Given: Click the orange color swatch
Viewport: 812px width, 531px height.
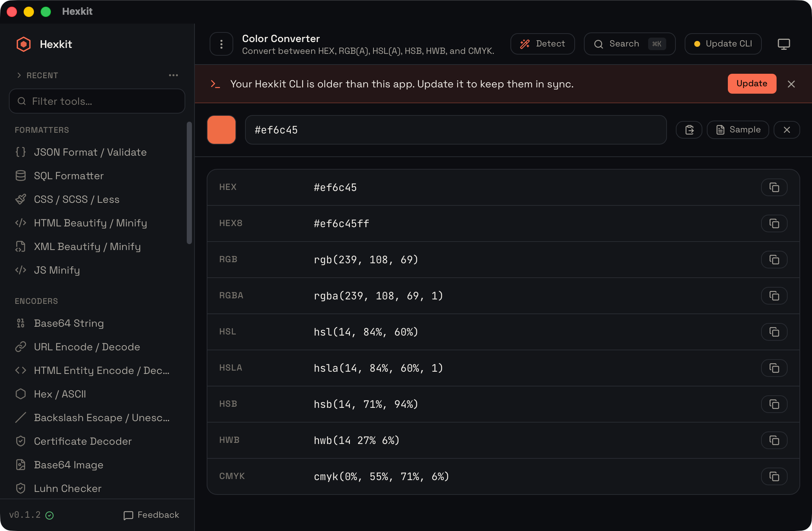Looking at the screenshot, I should click(221, 130).
